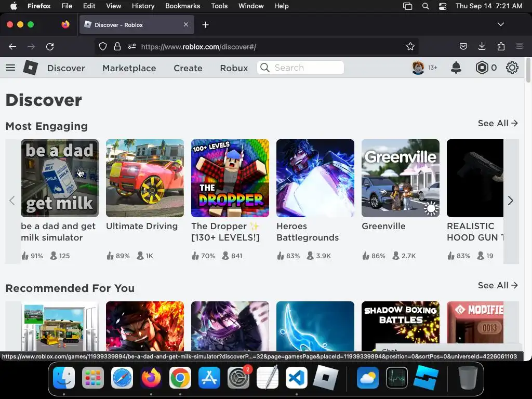Reload the current page
Viewport: 532px width, 399px height.
coord(50,46)
